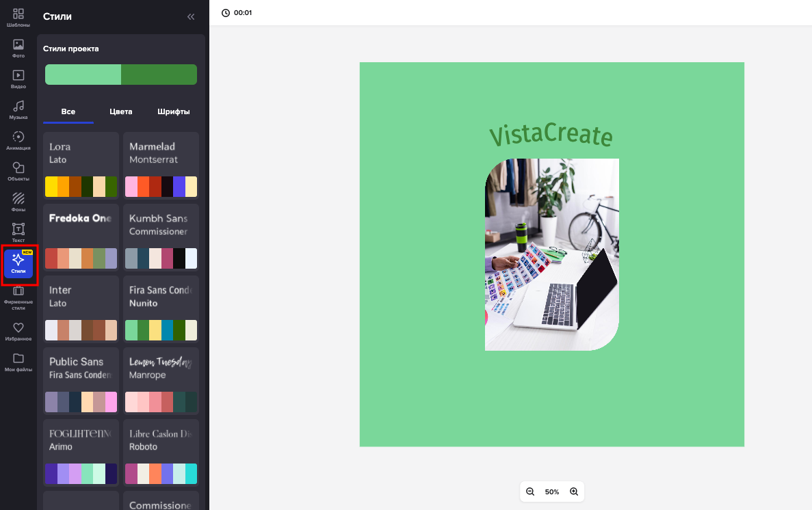Open the Избранное favorites section

click(x=18, y=332)
